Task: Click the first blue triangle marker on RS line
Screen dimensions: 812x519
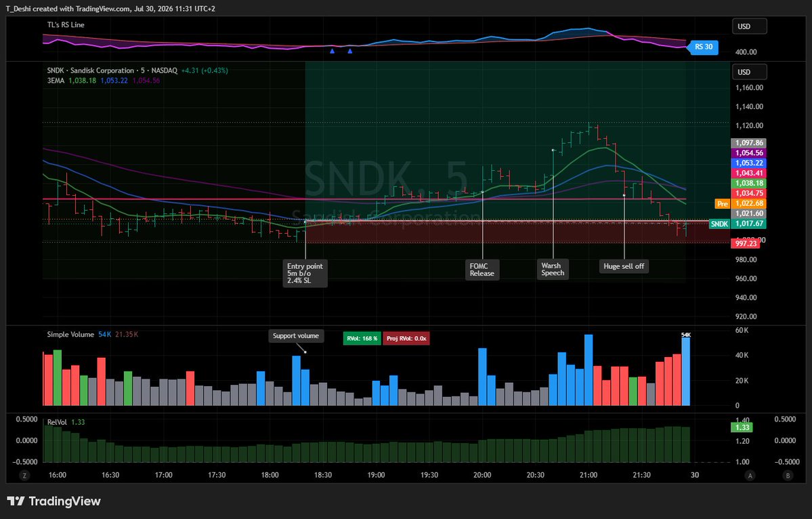Action: pyautogui.click(x=333, y=51)
